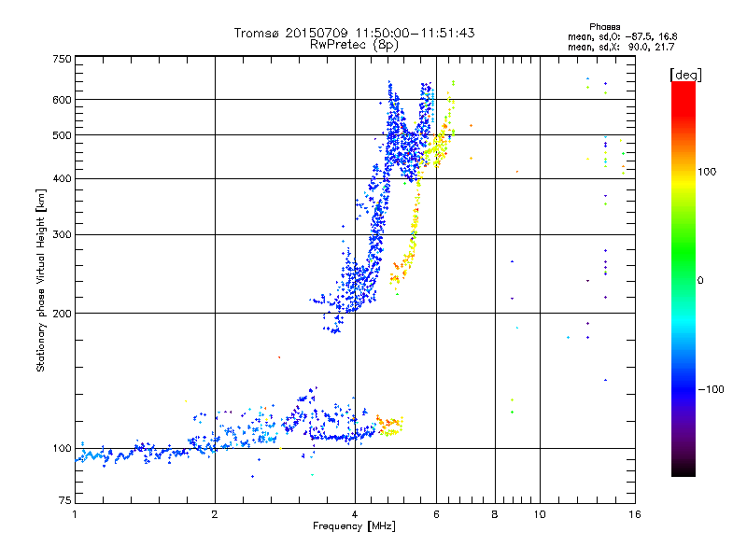Click the '[deg]' colorbar label
The width and height of the screenshot is (747, 560).
[x=685, y=75]
